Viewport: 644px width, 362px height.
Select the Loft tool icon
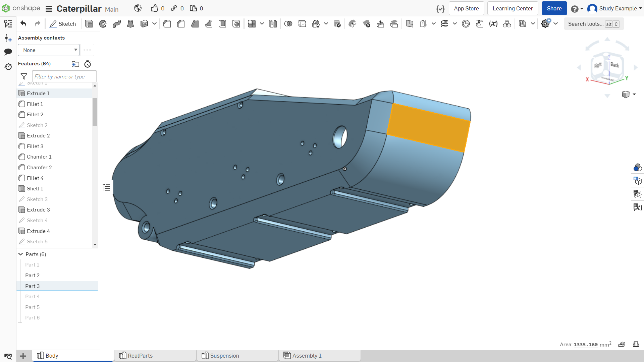[x=130, y=24]
